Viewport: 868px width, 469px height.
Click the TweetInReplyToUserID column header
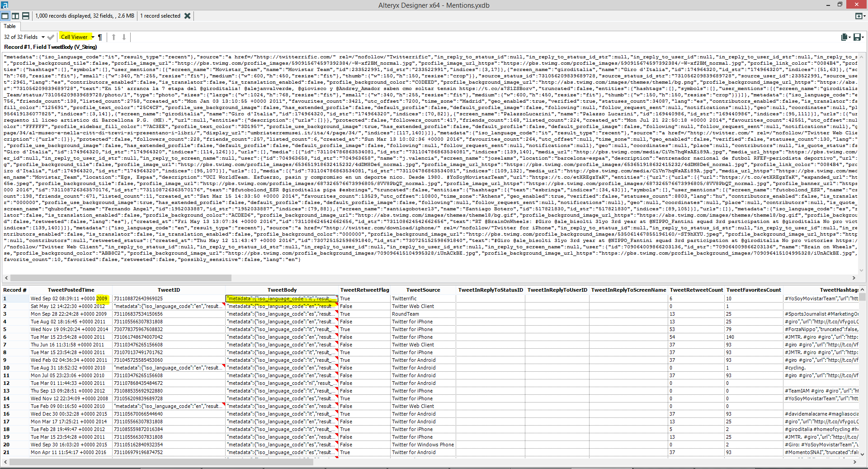[x=557, y=290]
